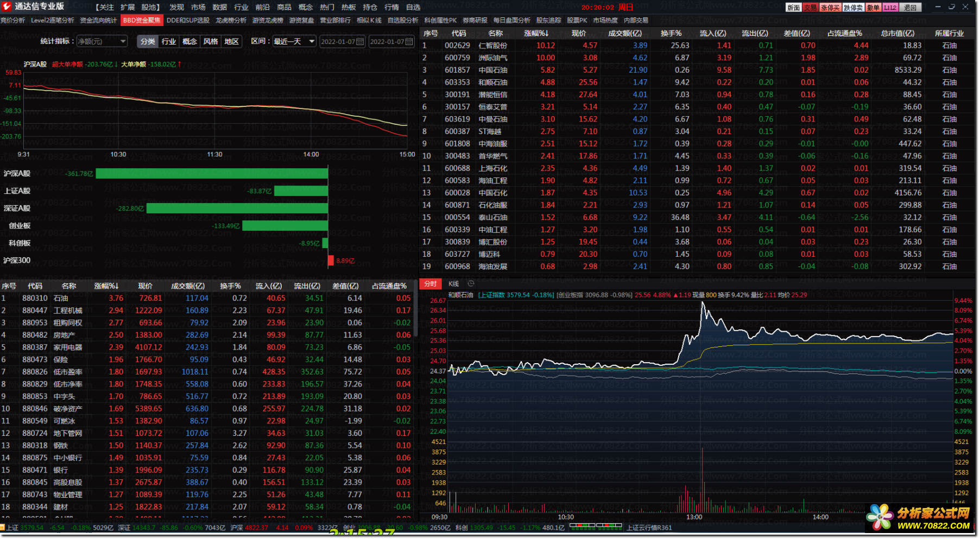Click 成交额(亿) header in stock list
The width and height of the screenshot is (980, 539).
pos(624,33)
